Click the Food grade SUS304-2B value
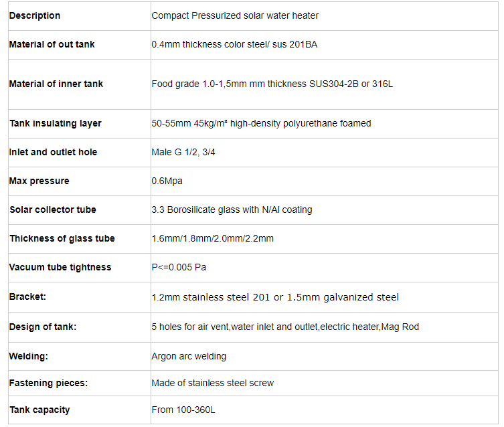Viewport: 504px width, 427px height. pos(272,84)
